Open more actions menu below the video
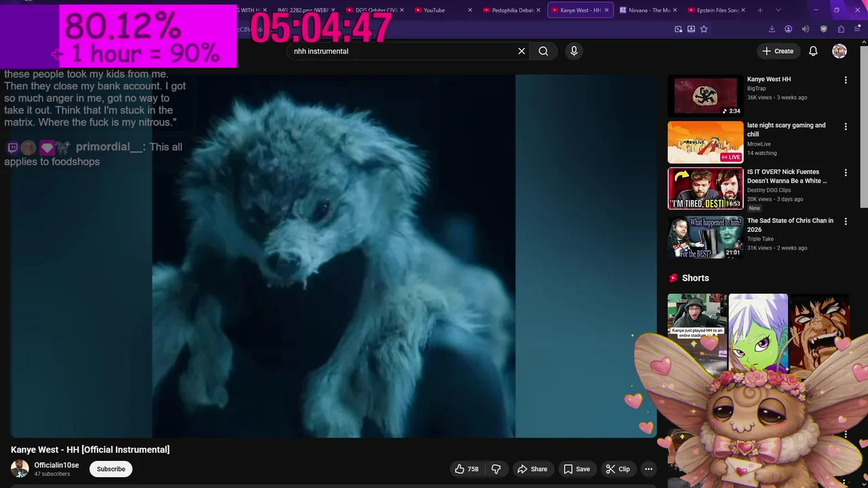The width and height of the screenshot is (868, 488). point(648,469)
